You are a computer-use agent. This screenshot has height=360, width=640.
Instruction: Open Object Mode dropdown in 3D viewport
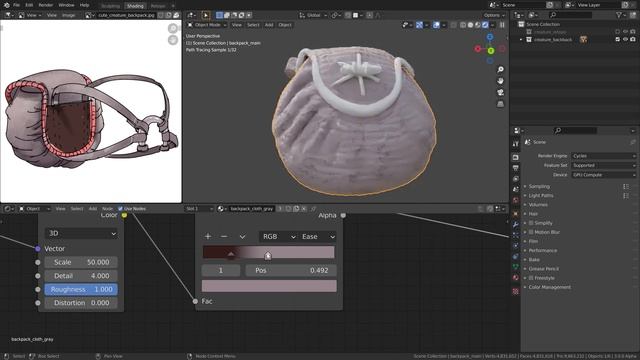[x=207, y=25]
